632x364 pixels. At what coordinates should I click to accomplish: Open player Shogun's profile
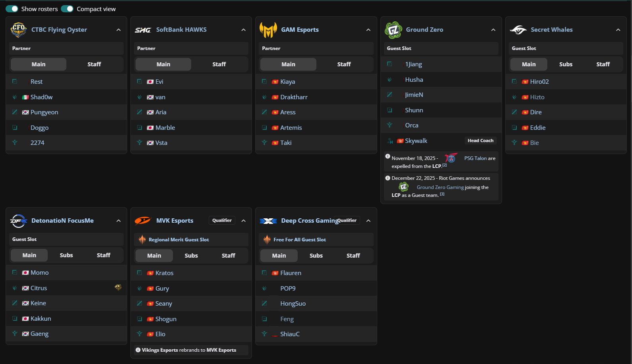pyautogui.click(x=166, y=319)
